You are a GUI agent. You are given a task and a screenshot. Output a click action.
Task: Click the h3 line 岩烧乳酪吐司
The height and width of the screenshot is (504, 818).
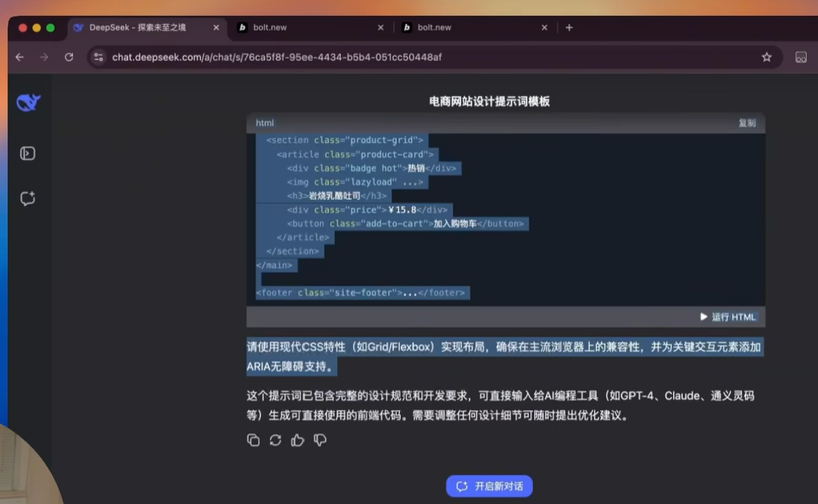click(x=336, y=195)
